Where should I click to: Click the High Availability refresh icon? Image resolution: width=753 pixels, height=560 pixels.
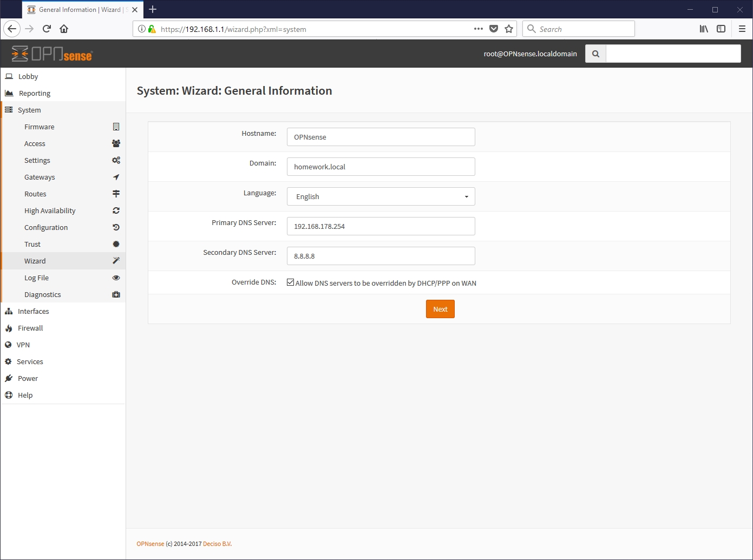point(116,210)
